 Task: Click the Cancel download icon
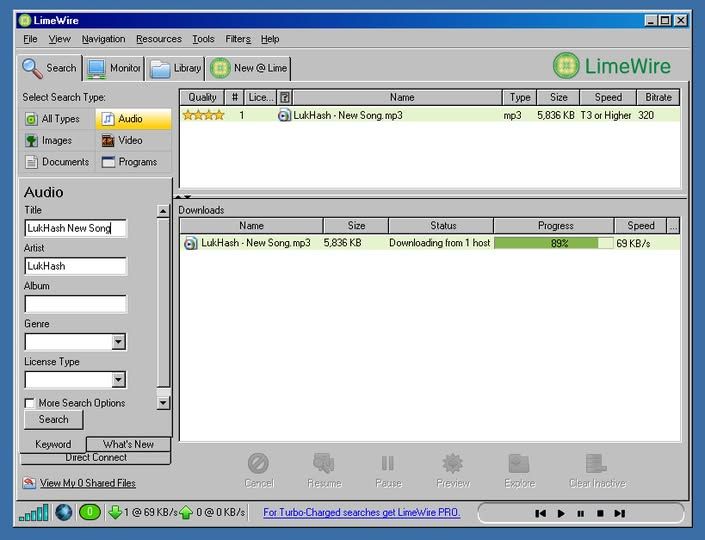coord(259,464)
